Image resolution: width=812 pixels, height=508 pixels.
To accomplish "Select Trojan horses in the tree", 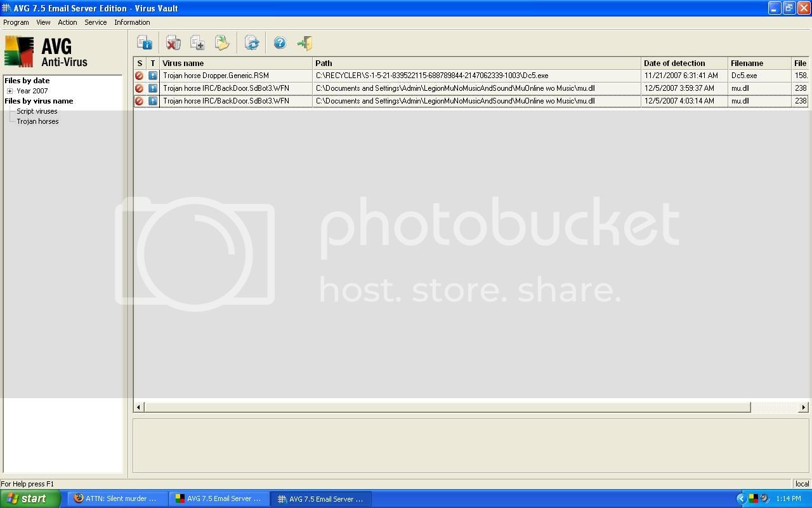I will [37, 121].
